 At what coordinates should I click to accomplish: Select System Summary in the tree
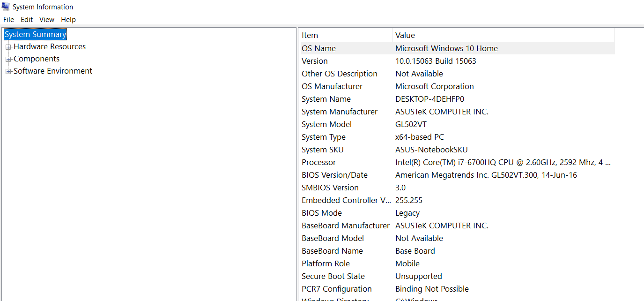click(x=36, y=35)
